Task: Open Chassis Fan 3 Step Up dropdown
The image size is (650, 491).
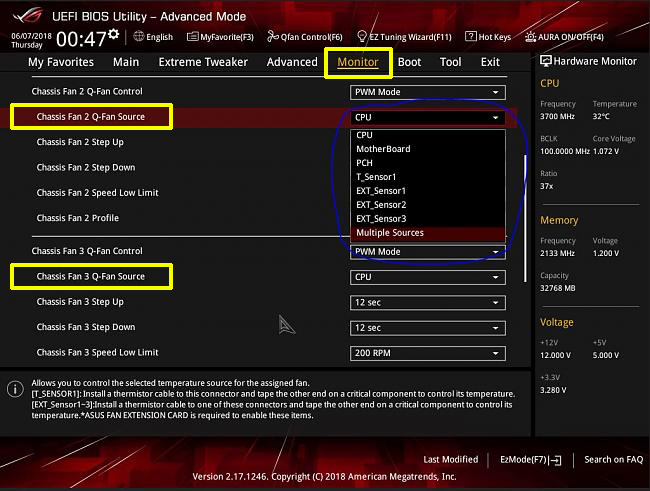Action: pyautogui.click(x=428, y=302)
